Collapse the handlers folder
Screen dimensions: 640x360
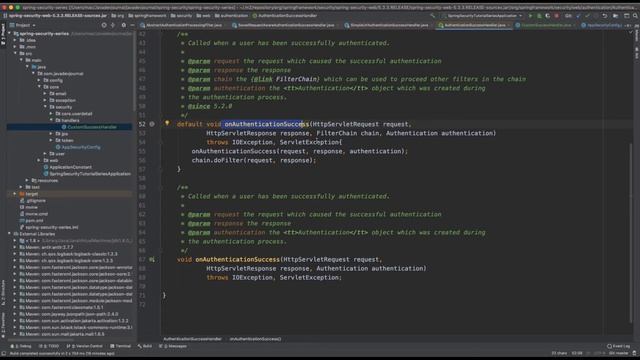pos(51,120)
